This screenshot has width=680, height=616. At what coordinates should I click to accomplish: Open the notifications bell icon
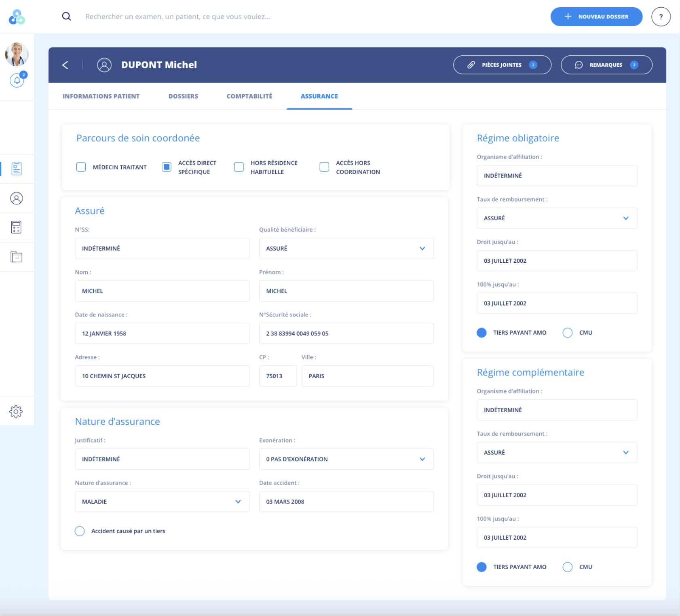[x=17, y=80]
